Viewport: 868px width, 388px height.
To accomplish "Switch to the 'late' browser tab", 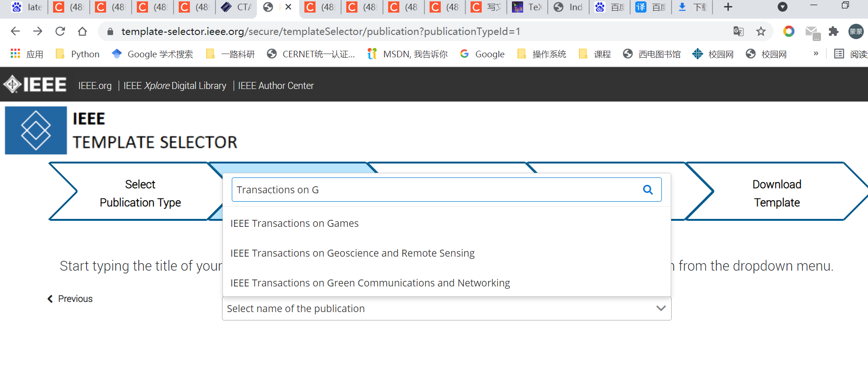I will pyautogui.click(x=27, y=7).
